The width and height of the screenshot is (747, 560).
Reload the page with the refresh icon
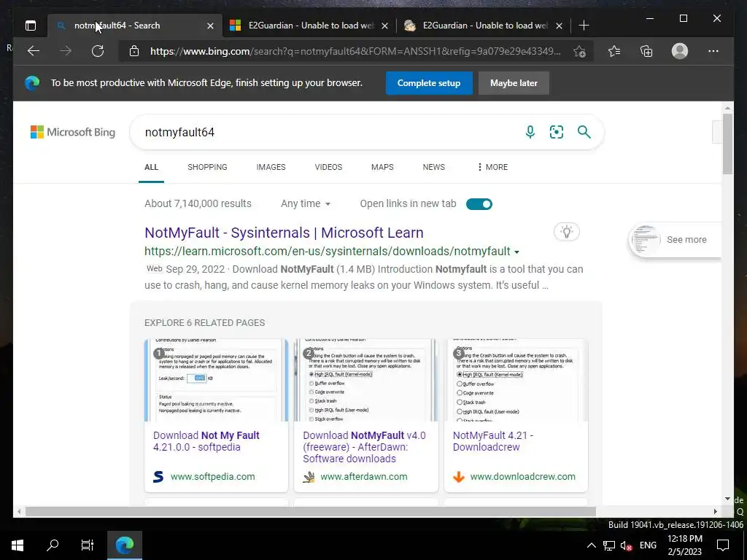coord(98,51)
